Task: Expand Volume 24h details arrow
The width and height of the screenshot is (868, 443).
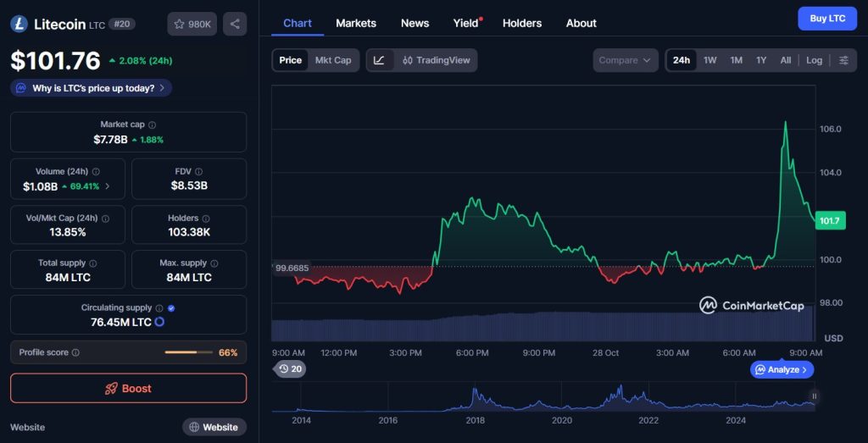Action: click(x=108, y=186)
